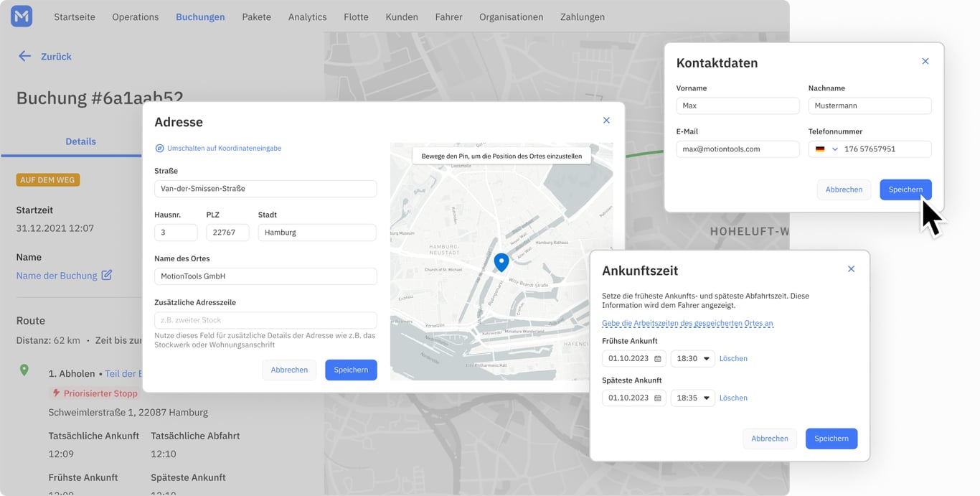This screenshot has height=496, width=980.
Task: Click Abbrechen in the Ankunftszeit dialog
Action: 770,439
